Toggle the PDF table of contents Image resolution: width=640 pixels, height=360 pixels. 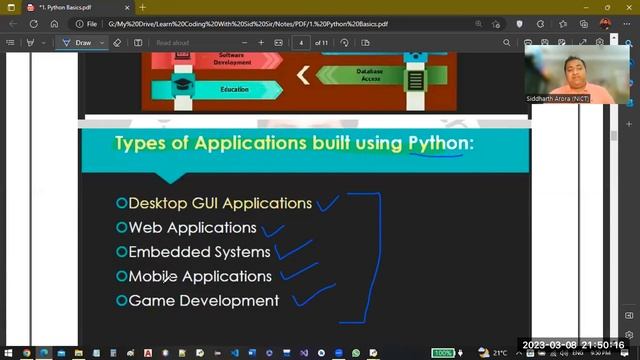[10, 42]
